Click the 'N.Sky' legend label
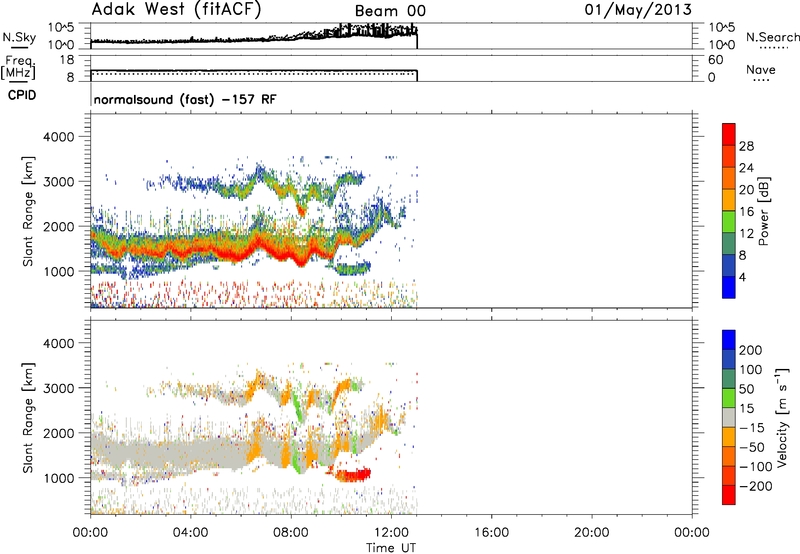Screen dimensions: 800x554 click(x=19, y=38)
